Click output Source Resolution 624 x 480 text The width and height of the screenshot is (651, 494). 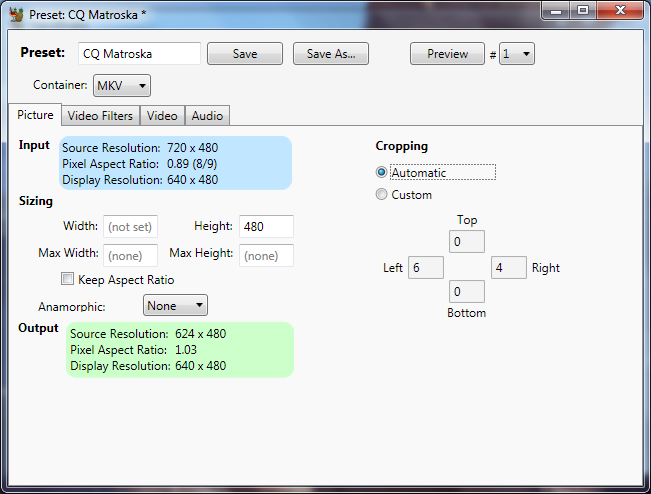(148, 334)
